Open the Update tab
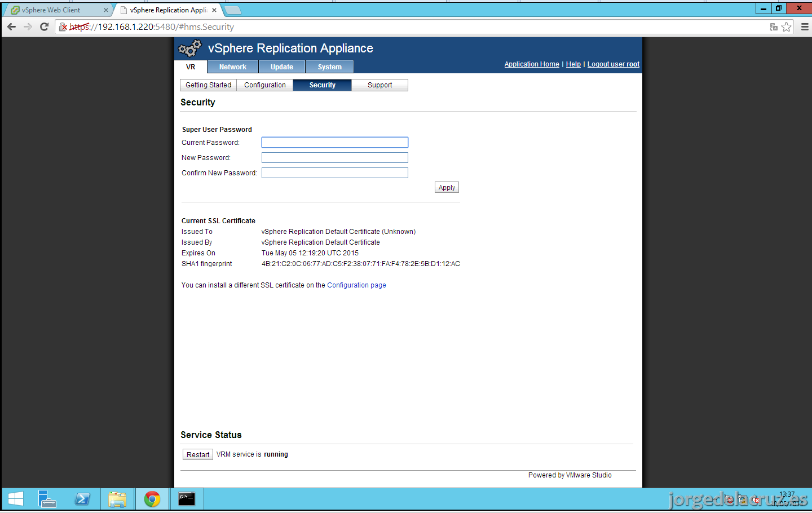 pos(282,67)
